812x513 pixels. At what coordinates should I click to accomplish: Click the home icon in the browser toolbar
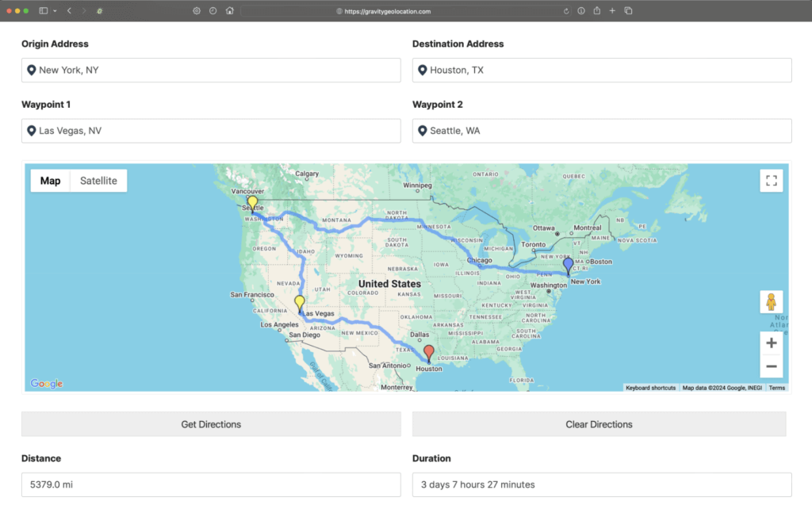point(229,11)
